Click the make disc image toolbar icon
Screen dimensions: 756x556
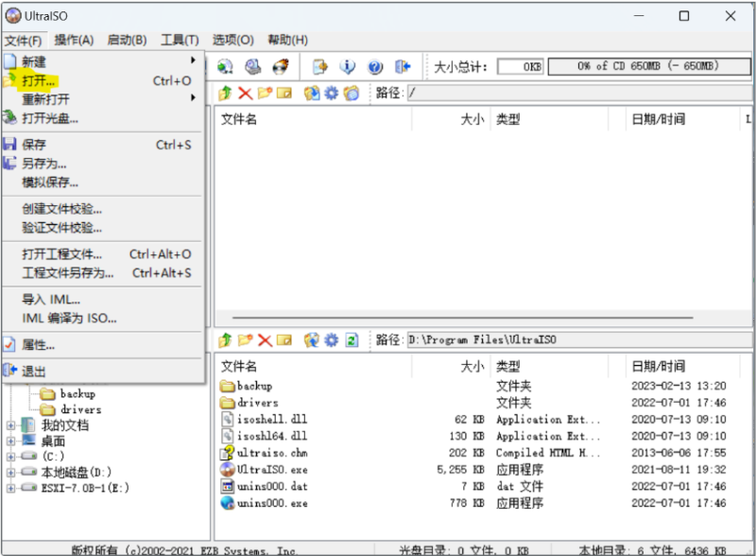pyautogui.click(x=225, y=66)
